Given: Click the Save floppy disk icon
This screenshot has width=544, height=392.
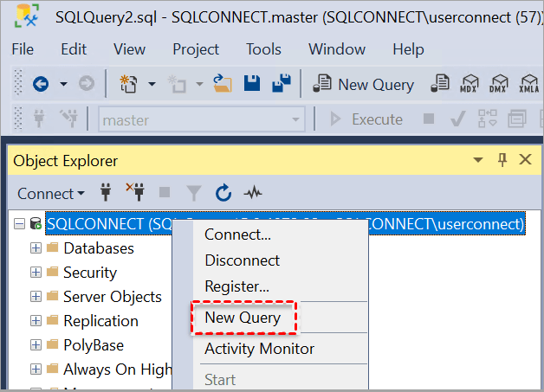Looking at the screenshot, I should click(252, 84).
